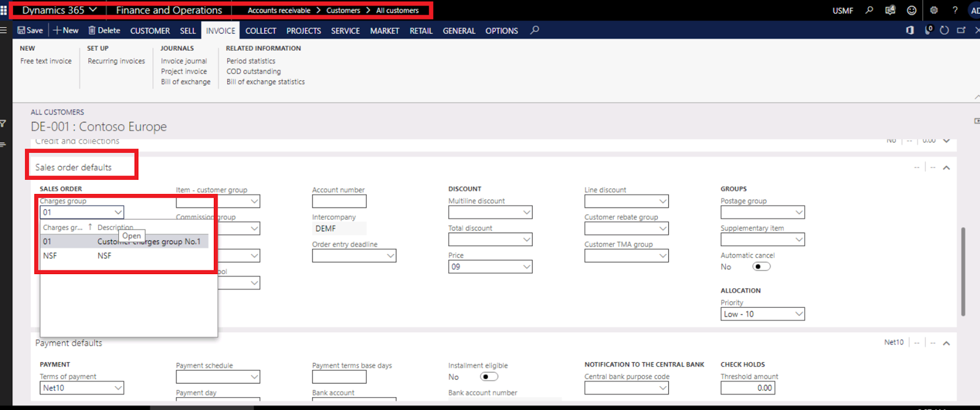This screenshot has width=980, height=410.
Task: Change the Priority Low - 10 dropdown
Action: click(x=763, y=314)
